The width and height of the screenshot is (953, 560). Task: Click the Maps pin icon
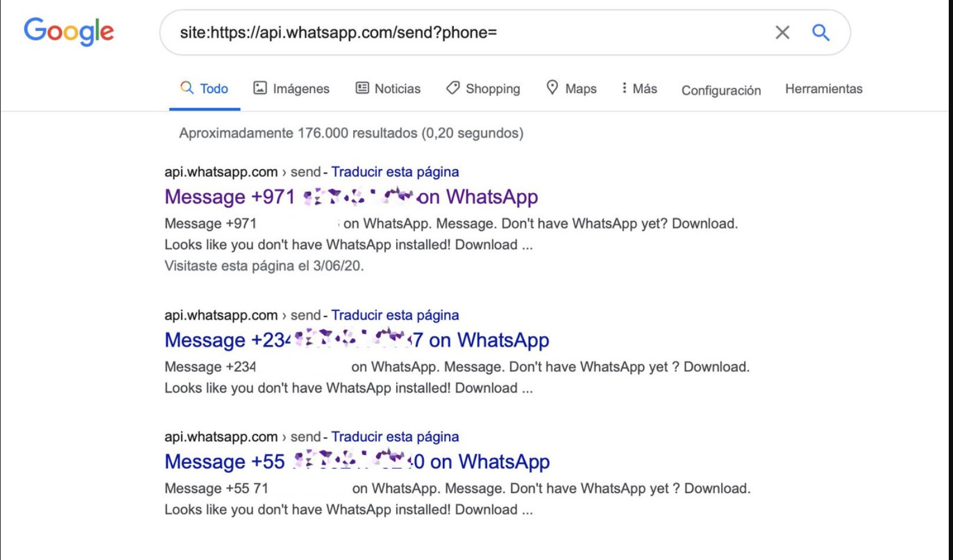pos(552,87)
